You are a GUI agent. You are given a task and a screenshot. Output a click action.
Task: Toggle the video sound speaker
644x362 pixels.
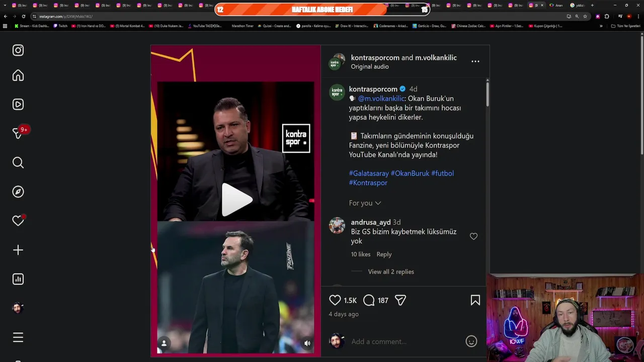307,343
